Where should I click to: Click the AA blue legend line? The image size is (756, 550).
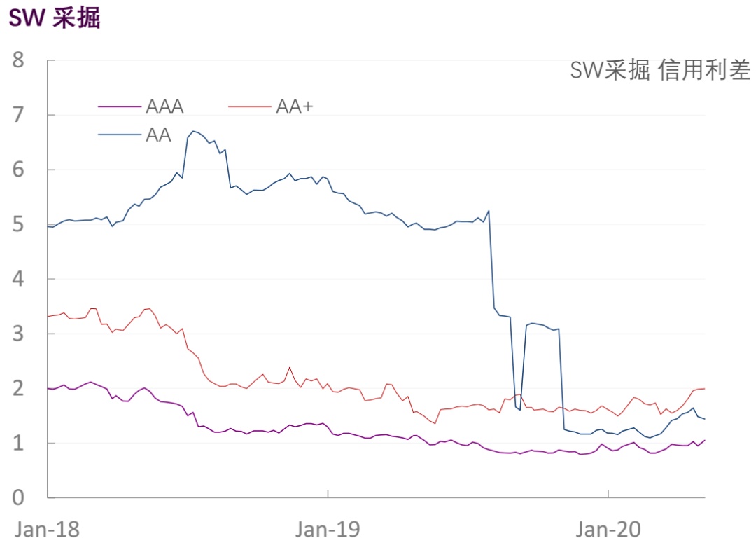120,135
